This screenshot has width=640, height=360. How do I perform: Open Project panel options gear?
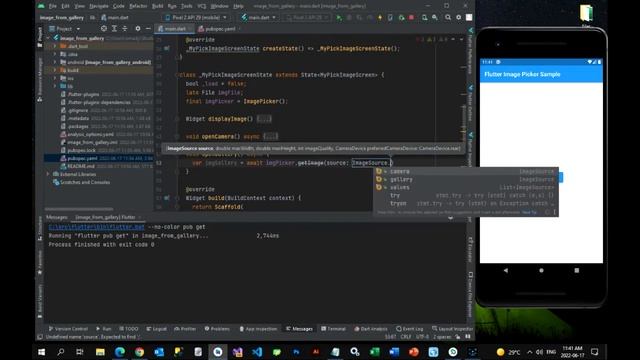[x=138, y=29]
